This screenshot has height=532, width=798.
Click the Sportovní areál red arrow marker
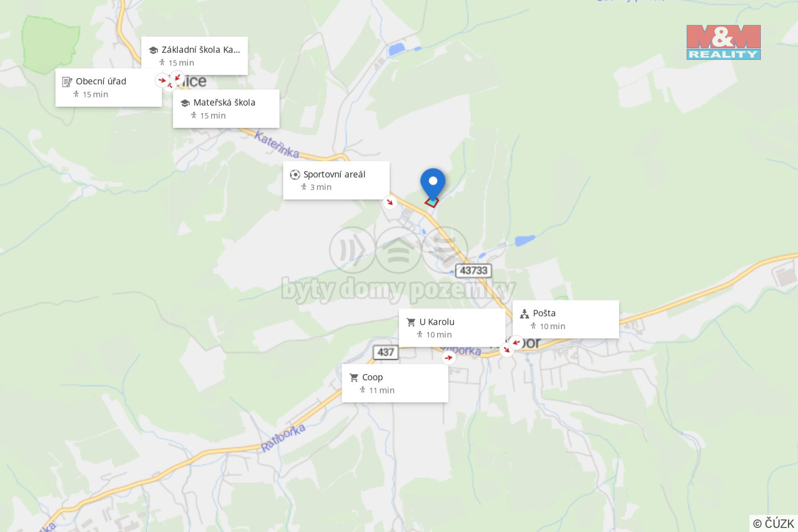390,202
